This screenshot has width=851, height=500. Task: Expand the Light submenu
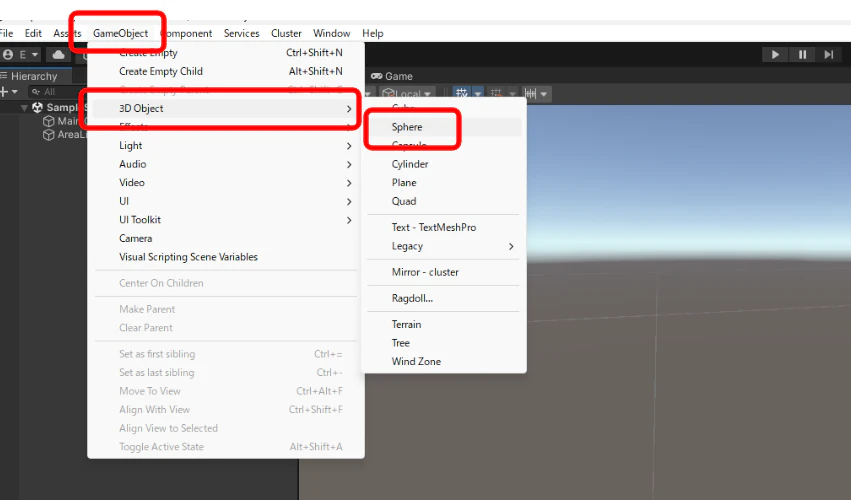226,145
